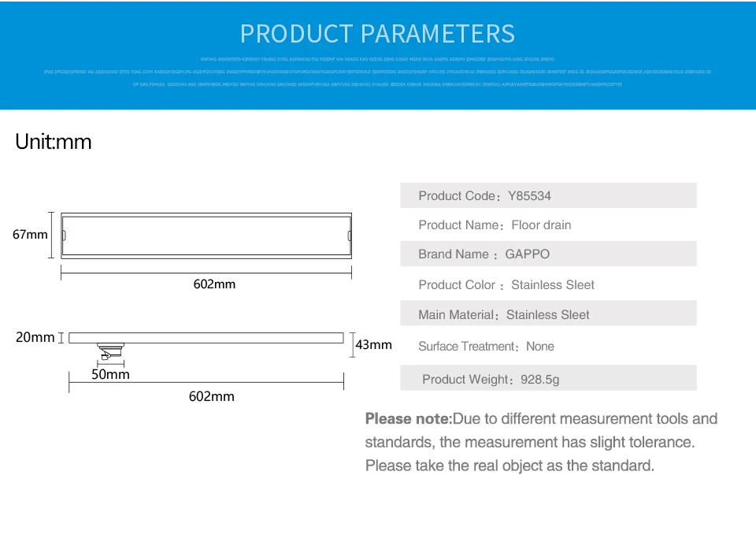The height and width of the screenshot is (538, 756).
Task: Click the bold Please note text
Action: click(x=408, y=418)
